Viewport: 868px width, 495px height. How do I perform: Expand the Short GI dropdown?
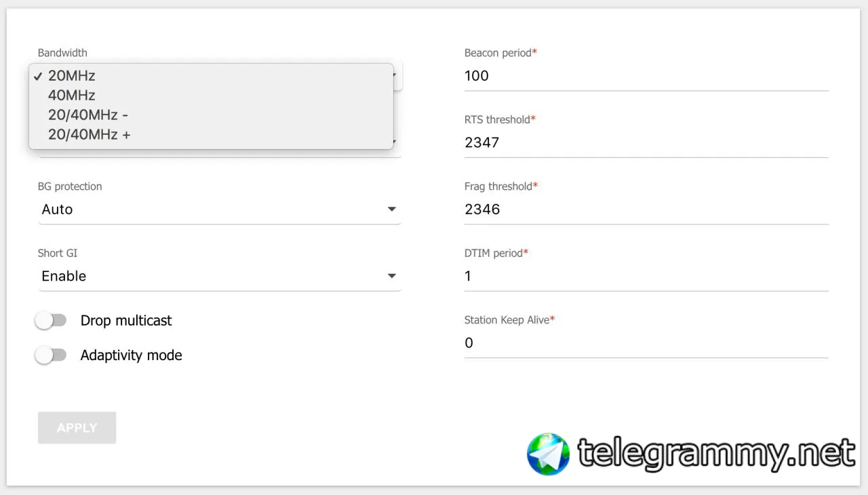click(x=218, y=276)
